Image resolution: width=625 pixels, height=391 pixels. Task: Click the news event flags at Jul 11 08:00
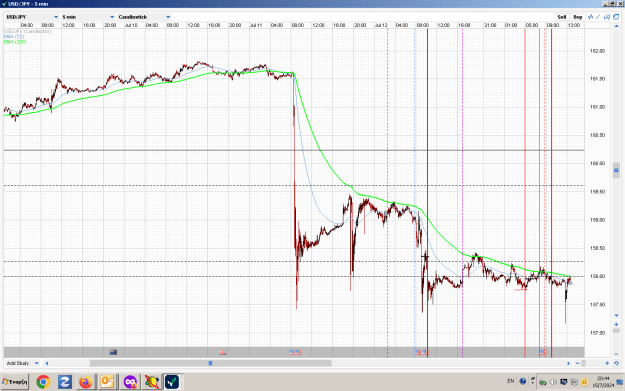click(x=295, y=352)
